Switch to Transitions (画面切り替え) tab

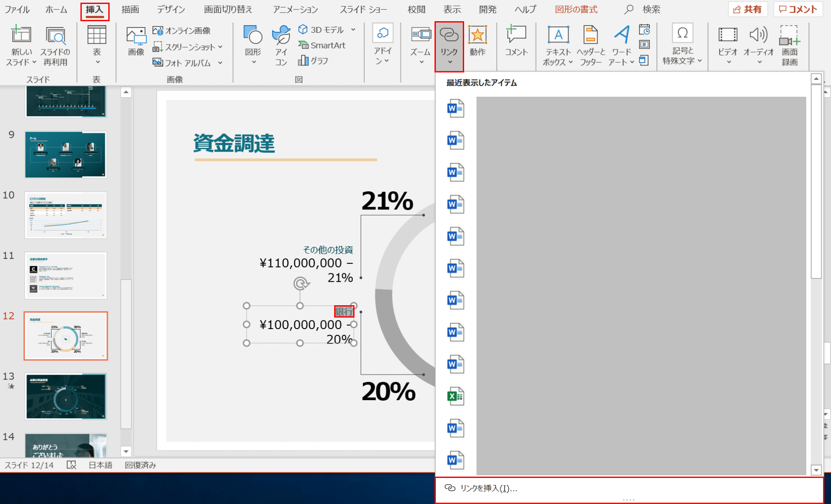point(228,9)
